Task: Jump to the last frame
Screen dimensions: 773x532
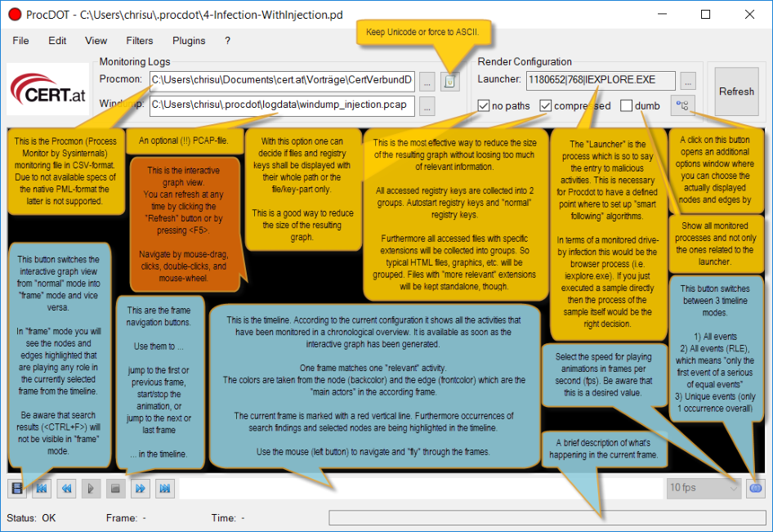Action: (x=165, y=488)
